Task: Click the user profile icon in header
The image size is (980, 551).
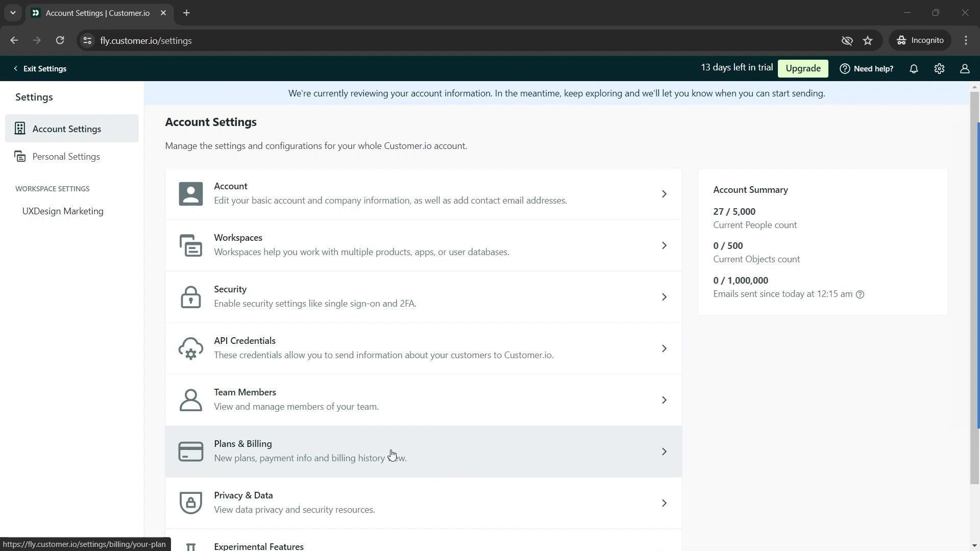Action: [965, 69]
